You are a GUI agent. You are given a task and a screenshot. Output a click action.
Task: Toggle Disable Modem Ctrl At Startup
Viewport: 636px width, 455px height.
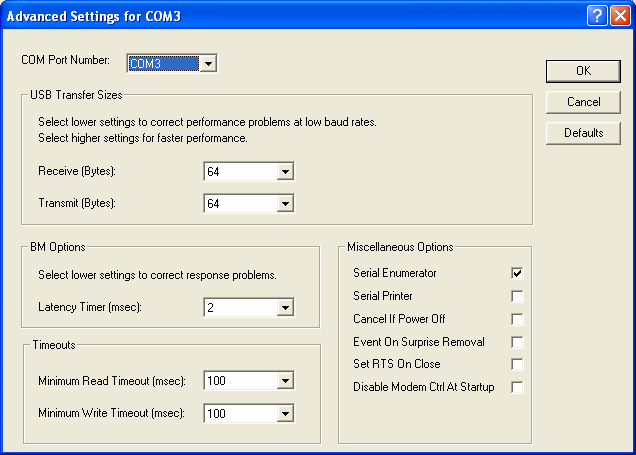point(517,387)
